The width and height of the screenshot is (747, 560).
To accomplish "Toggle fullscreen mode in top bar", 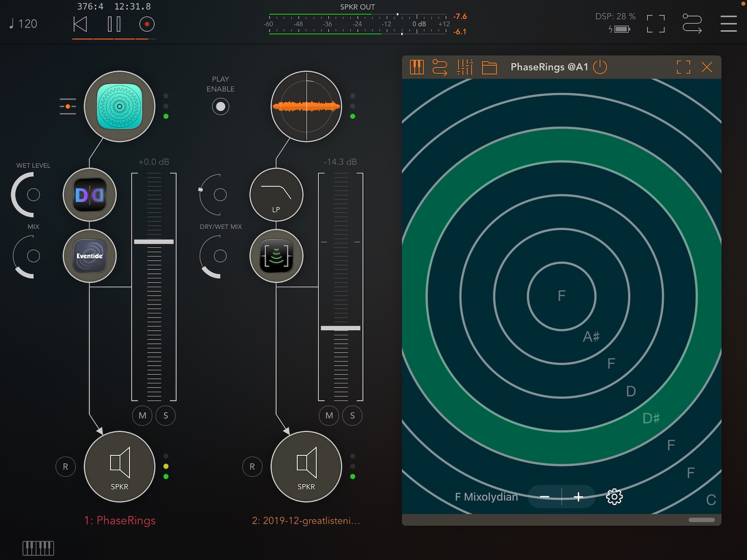I will [x=655, y=24].
